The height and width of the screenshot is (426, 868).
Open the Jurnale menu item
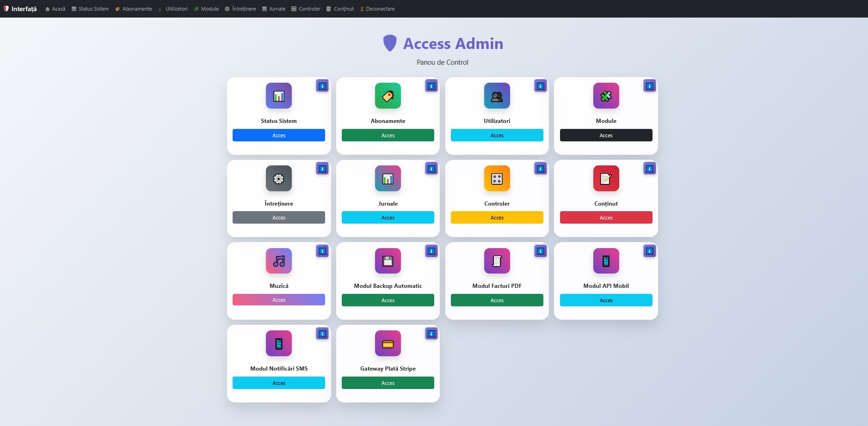pyautogui.click(x=274, y=8)
